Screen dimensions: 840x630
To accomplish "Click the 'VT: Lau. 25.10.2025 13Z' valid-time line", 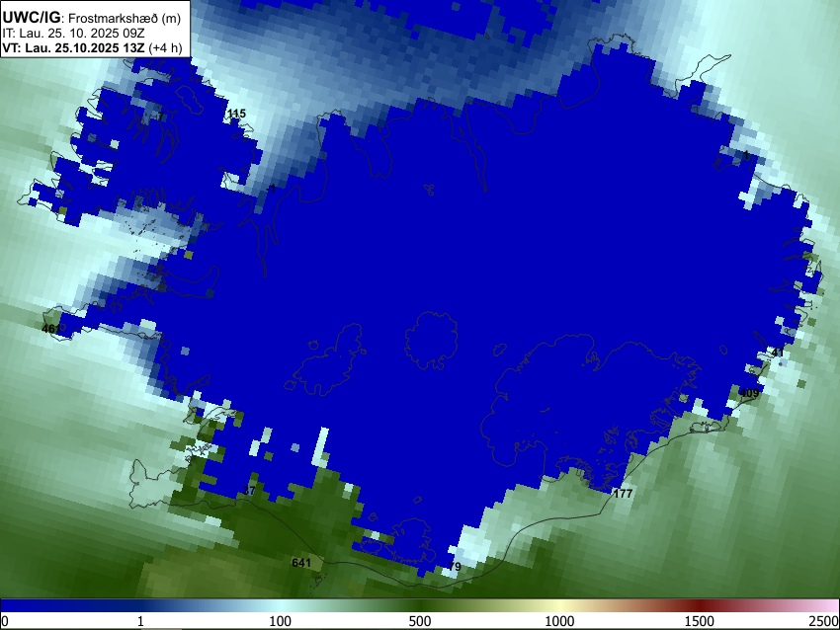I will 92,47.
